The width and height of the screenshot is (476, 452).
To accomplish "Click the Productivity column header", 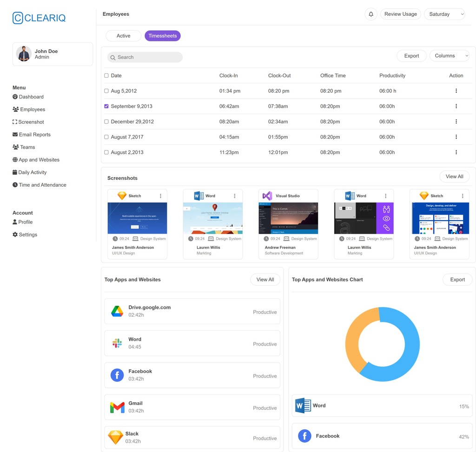I will click(x=392, y=76).
